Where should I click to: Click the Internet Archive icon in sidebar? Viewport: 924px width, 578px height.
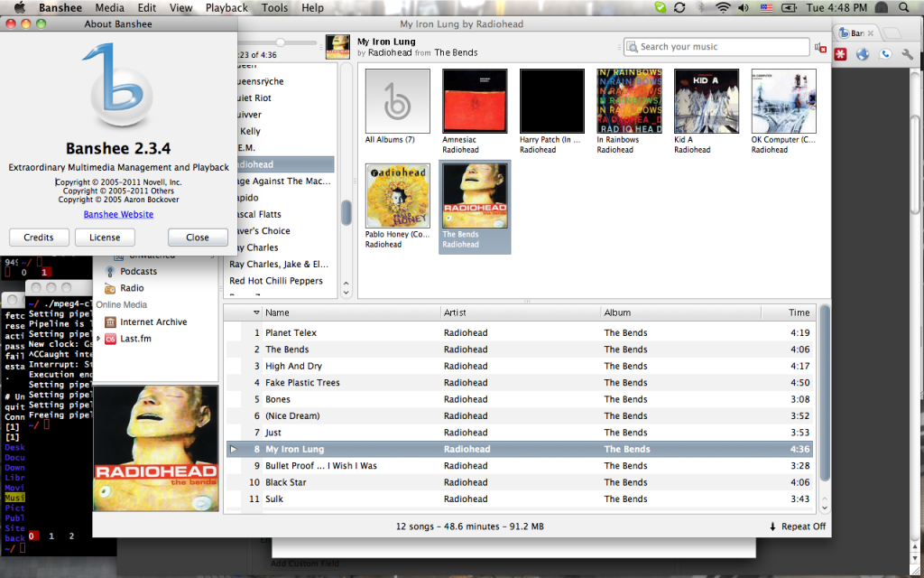109,322
